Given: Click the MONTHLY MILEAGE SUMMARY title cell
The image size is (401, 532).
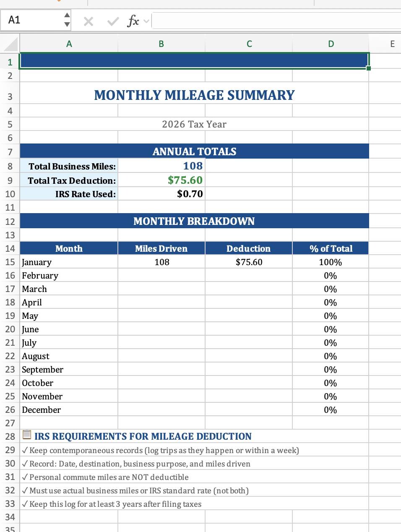Looking at the screenshot, I should [x=194, y=95].
